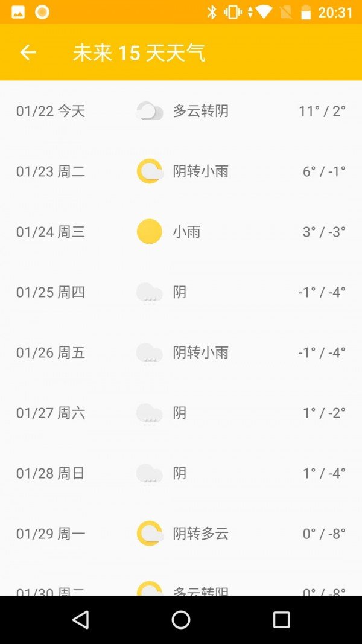Tap the weather icon on the 01/30 row
Viewport: 362px width, 644px height.
pos(150,588)
